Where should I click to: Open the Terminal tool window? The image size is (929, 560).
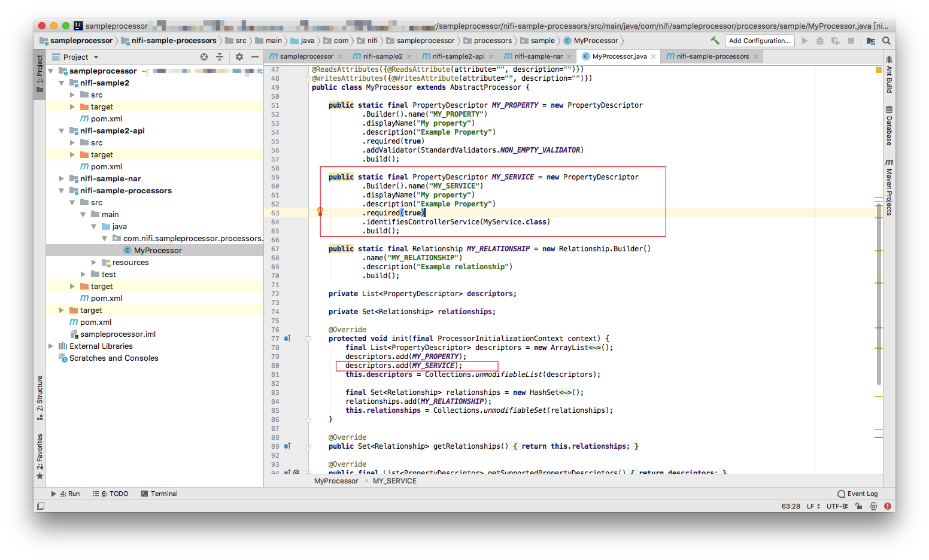point(160,494)
